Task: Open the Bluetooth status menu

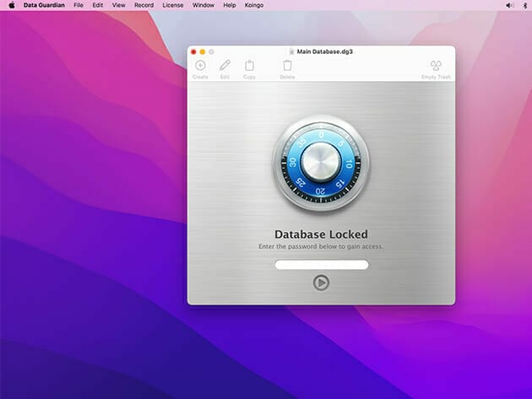Action: (x=524, y=5)
